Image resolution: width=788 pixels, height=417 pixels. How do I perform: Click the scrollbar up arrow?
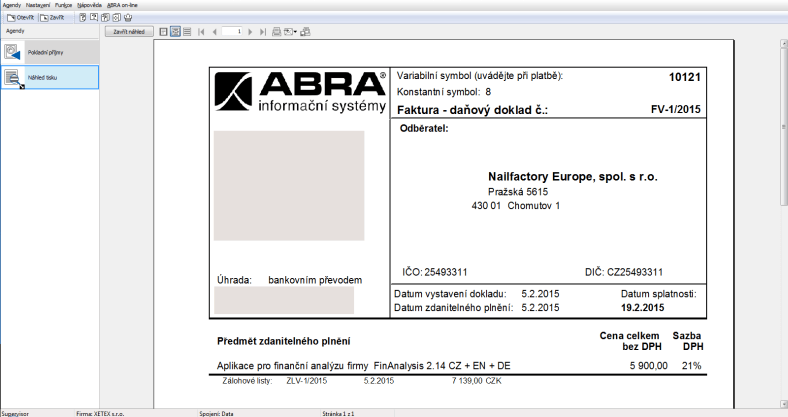783,44
